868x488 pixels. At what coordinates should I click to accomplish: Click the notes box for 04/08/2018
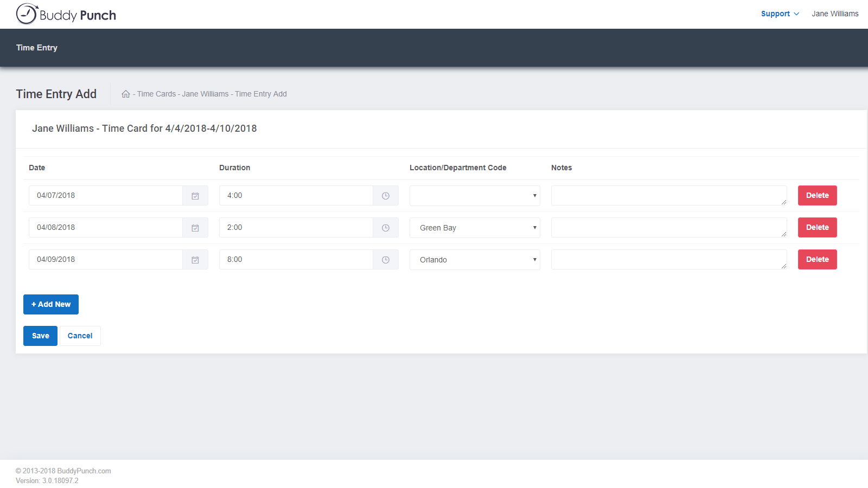tap(669, 228)
